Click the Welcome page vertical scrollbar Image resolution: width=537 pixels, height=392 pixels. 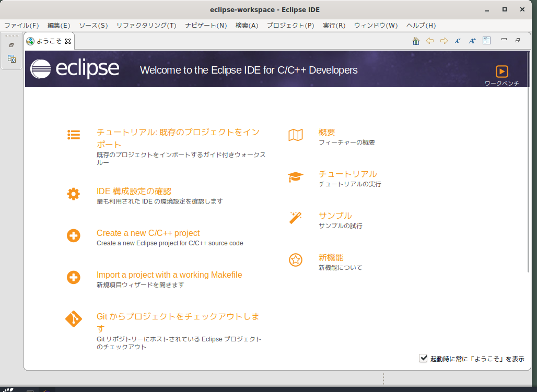528,162
